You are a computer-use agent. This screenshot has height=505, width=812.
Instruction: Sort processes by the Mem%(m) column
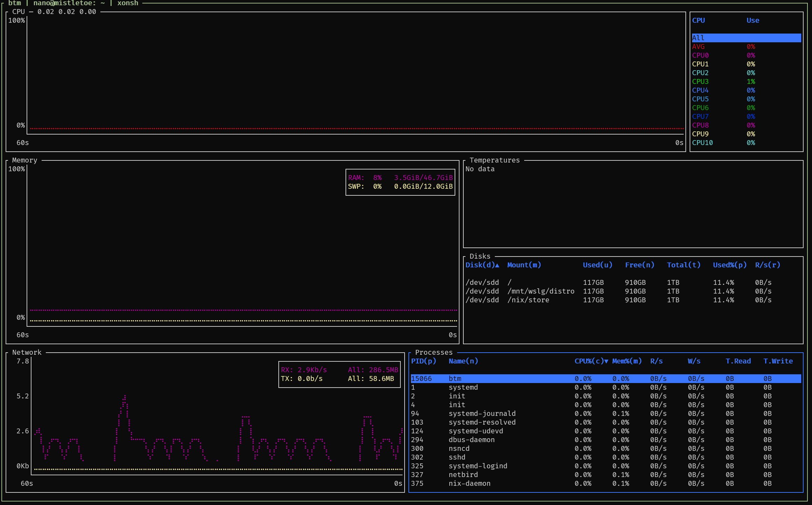(x=627, y=361)
